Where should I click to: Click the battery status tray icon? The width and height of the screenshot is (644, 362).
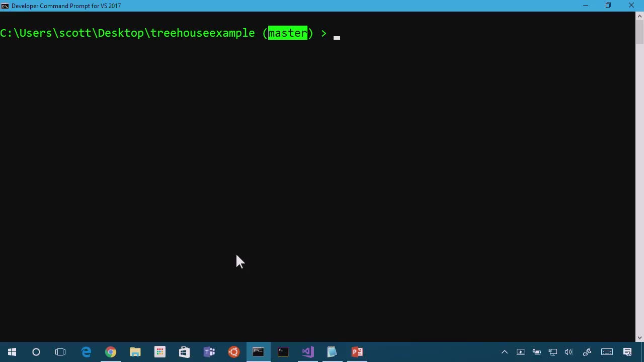[x=537, y=352]
